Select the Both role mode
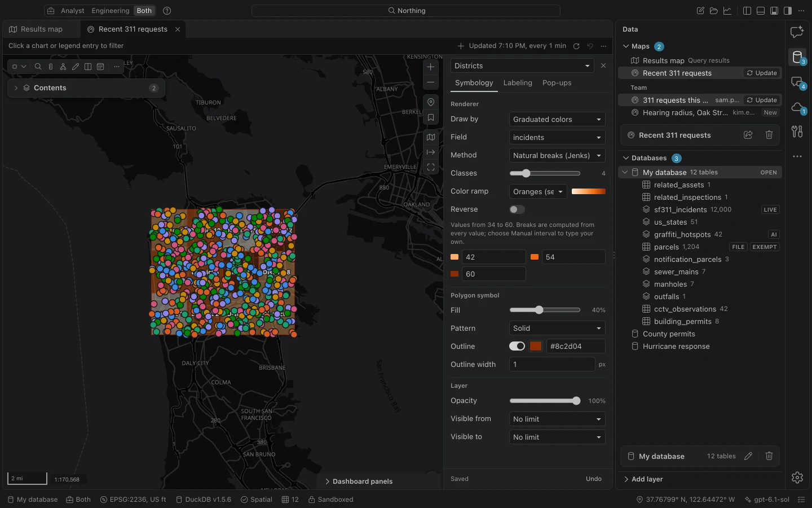This screenshot has height=508, width=812. click(x=144, y=11)
